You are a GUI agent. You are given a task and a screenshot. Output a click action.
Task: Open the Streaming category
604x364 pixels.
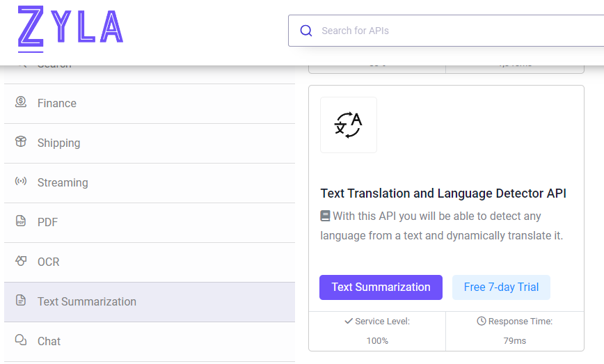[x=150, y=183]
